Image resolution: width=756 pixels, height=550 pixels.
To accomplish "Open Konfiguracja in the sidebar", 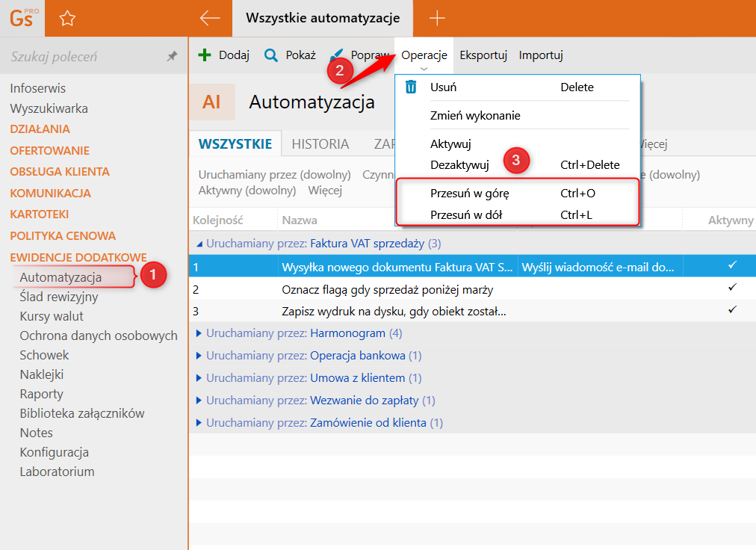I will (x=54, y=452).
